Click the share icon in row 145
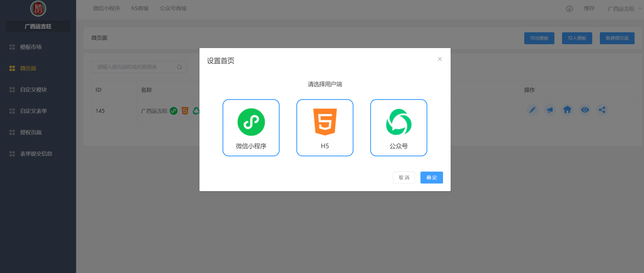Screen dimensions: 644x273 click(602, 110)
